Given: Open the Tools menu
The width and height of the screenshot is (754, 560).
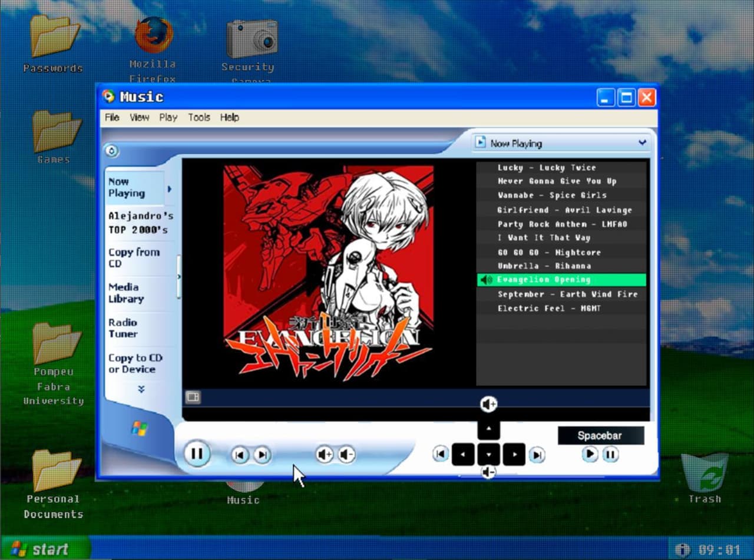Looking at the screenshot, I should pyautogui.click(x=199, y=117).
